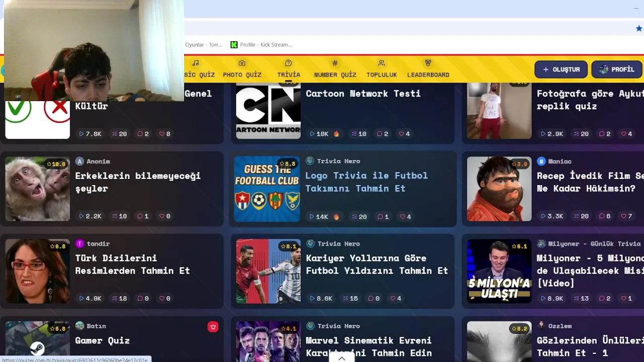Click thumbnail of Türk Dizilerini quiz
The width and height of the screenshot is (644, 362).
click(x=38, y=271)
